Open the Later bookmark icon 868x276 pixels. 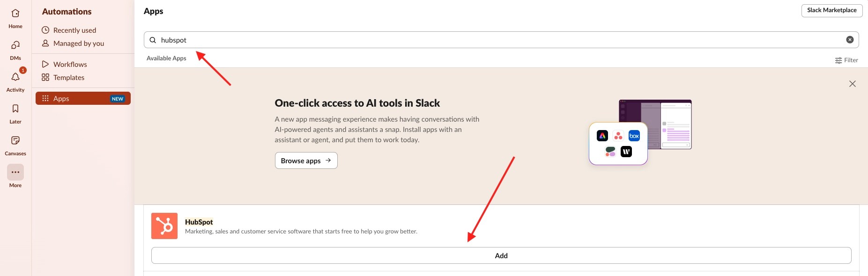(x=15, y=109)
